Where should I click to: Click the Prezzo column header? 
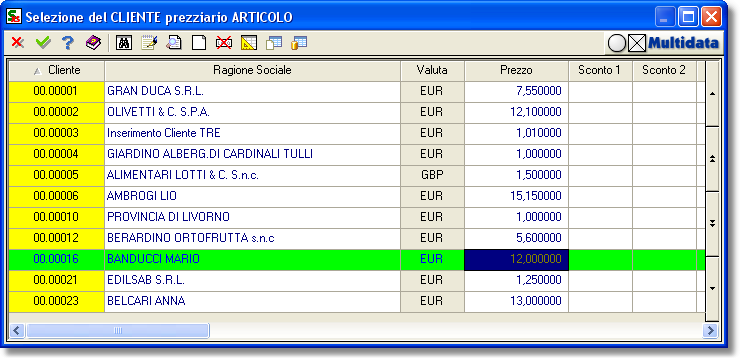(x=516, y=70)
